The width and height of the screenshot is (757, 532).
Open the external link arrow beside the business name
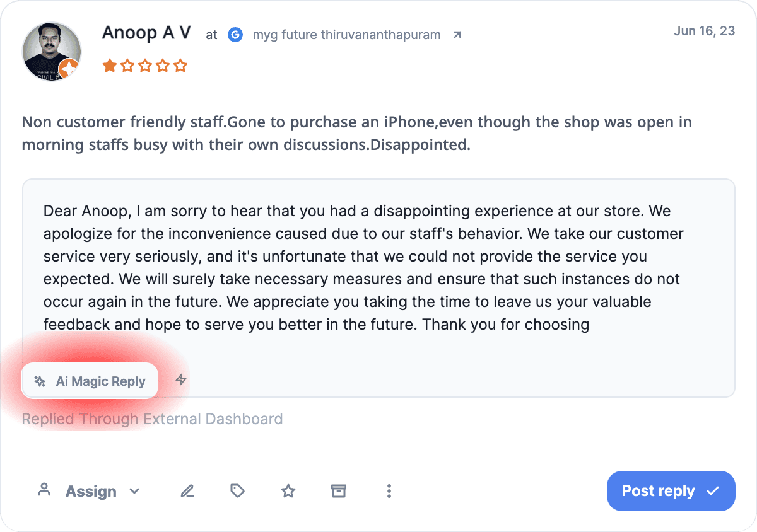[x=456, y=35]
